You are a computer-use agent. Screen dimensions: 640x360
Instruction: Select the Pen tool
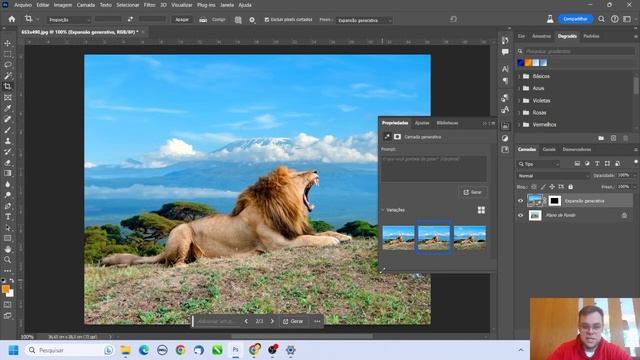click(x=8, y=206)
